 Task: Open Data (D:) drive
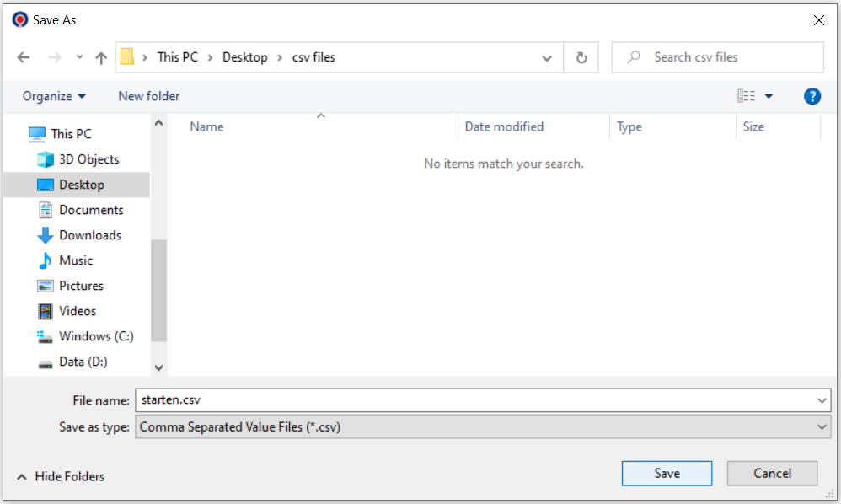click(x=83, y=362)
